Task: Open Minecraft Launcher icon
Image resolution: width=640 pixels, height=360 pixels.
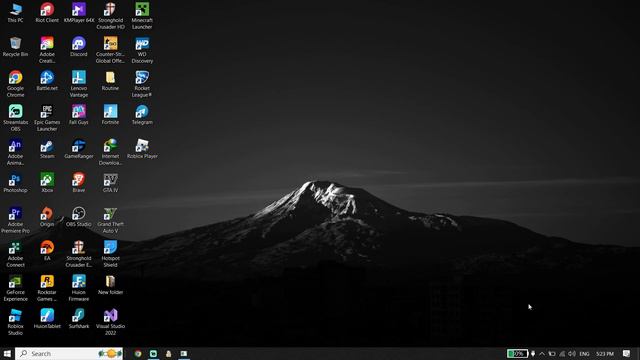Action: [x=142, y=16]
